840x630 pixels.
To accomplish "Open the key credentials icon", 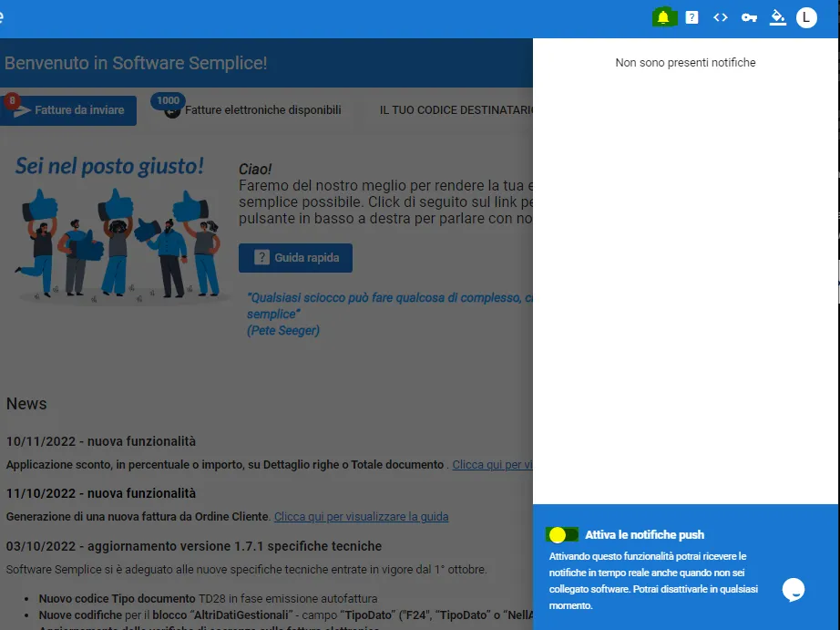I will (x=749, y=17).
